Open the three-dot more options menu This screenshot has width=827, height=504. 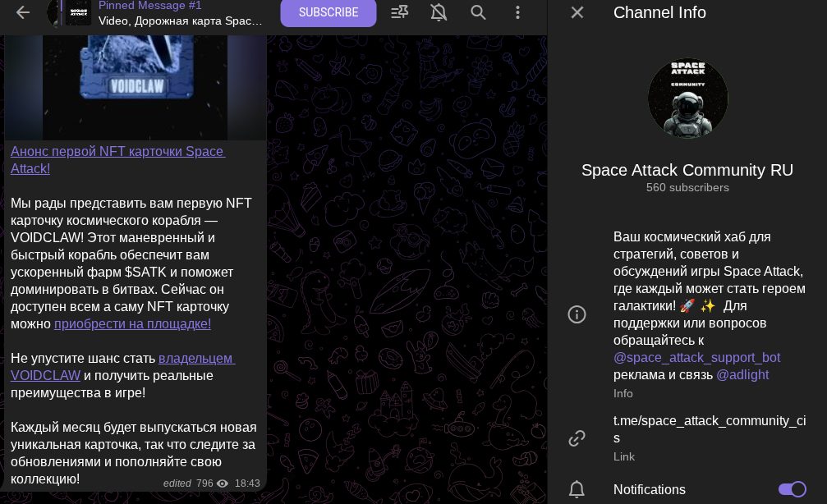coord(517,12)
